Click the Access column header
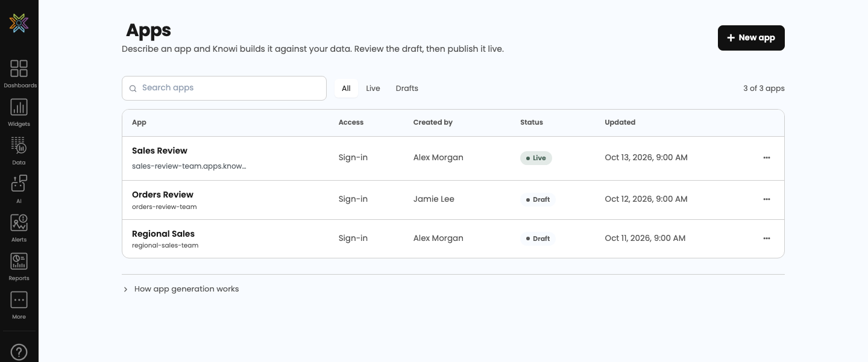Screen dimensions: 868x362 point(351,122)
